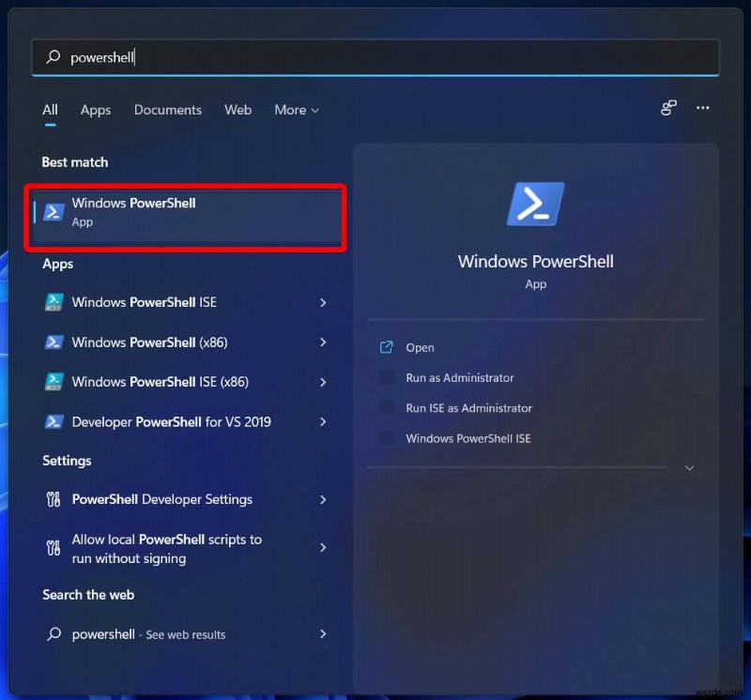
Task: Switch to the Web tab
Action: pyautogui.click(x=238, y=110)
